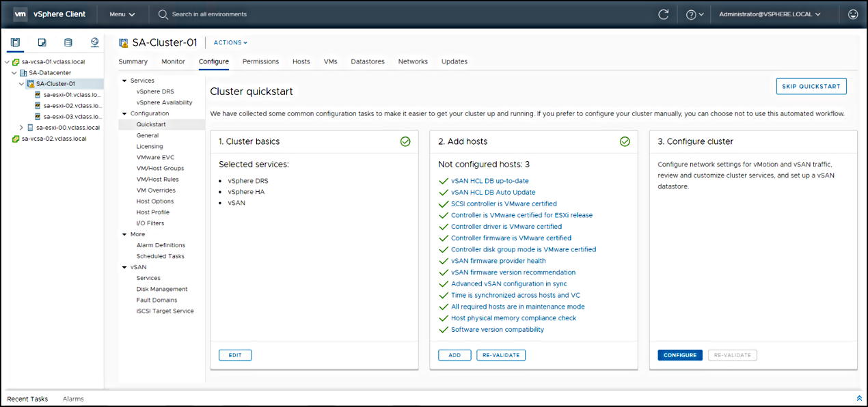
Task: Open vSAN HCL DB up-to-date check
Action: click(x=489, y=181)
